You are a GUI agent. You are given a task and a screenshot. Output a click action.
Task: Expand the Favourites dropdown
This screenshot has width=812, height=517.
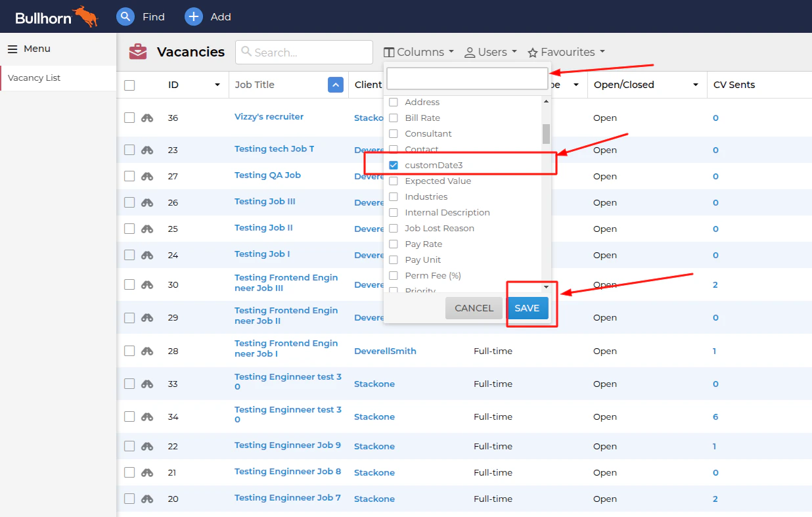click(x=566, y=52)
